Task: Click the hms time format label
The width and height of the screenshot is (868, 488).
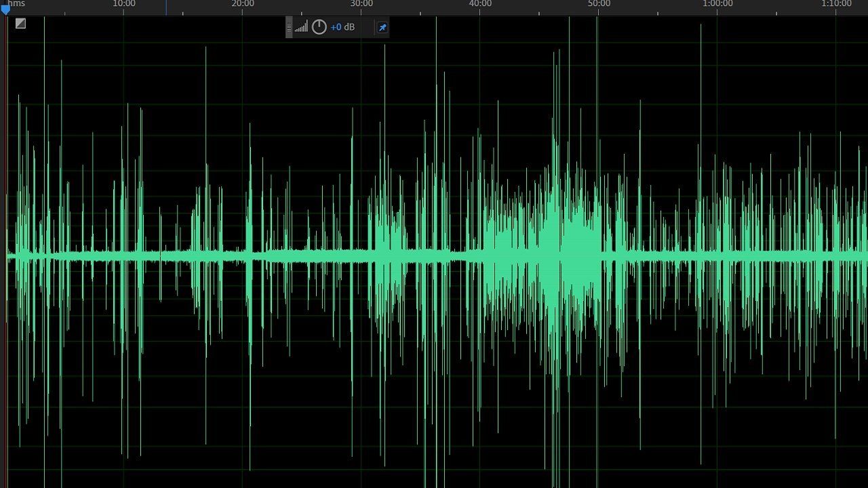Action: pyautogui.click(x=16, y=4)
